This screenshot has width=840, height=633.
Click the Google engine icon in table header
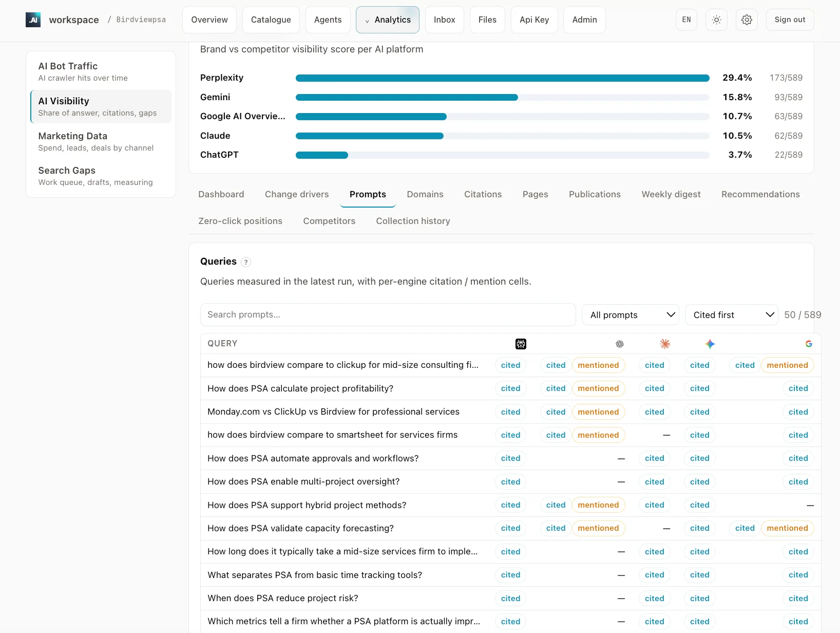coord(809,344)
